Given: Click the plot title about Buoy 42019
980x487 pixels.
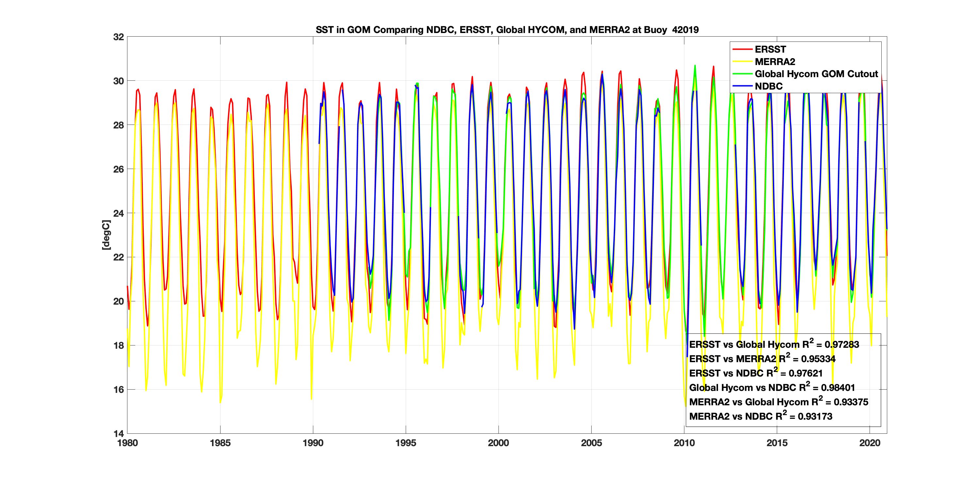Looking at the screenshot, I should point(507,30).
